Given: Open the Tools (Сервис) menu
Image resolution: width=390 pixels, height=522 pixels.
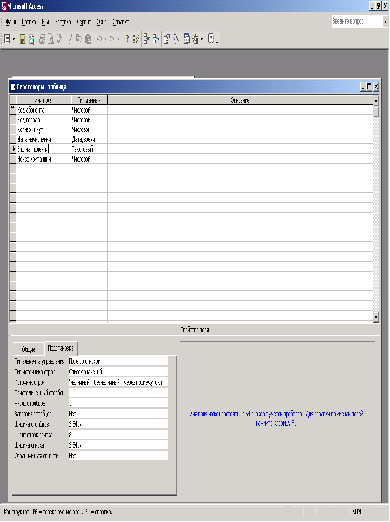Looking at the screenshot, I should point(83,22).
